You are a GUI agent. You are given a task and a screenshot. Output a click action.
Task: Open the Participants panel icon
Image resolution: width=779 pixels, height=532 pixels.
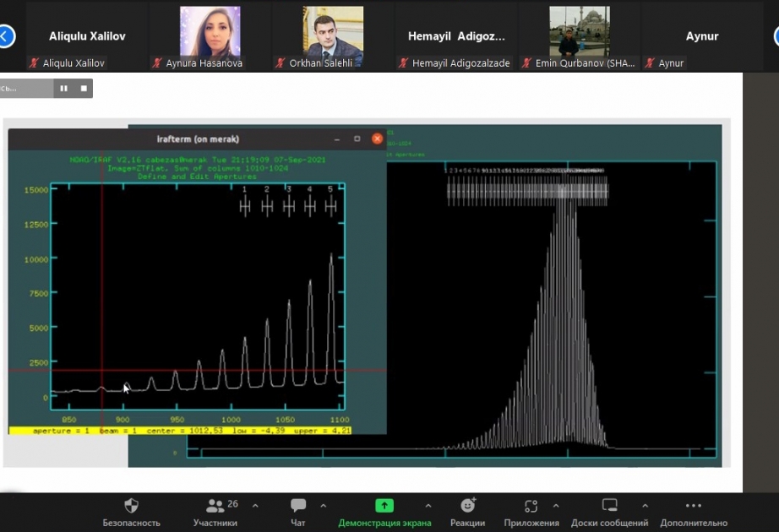(x=215, y=506)
